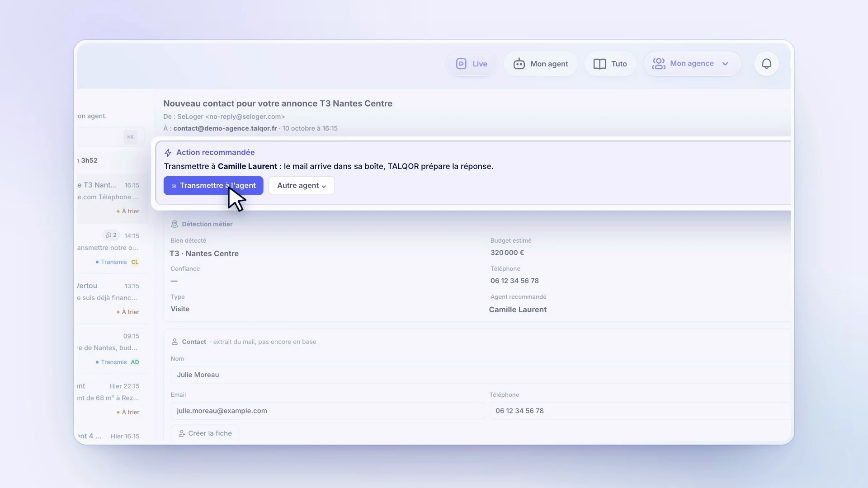The width and height of the screenshot is (868, 488).
Task: Click Transmettre à l'agent button
Action: (x=213, y=186)
